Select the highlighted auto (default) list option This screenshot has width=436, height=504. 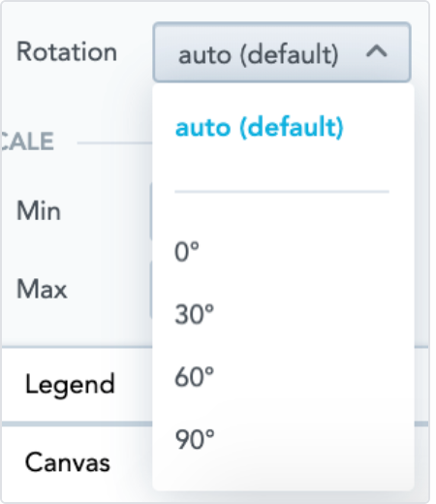259,128
